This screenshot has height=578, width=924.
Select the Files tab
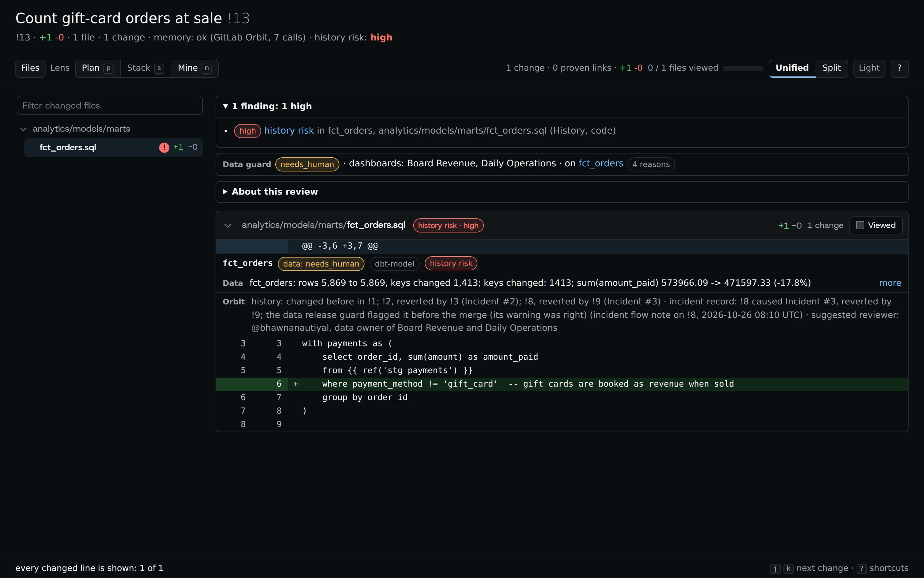tap(30, 68)
